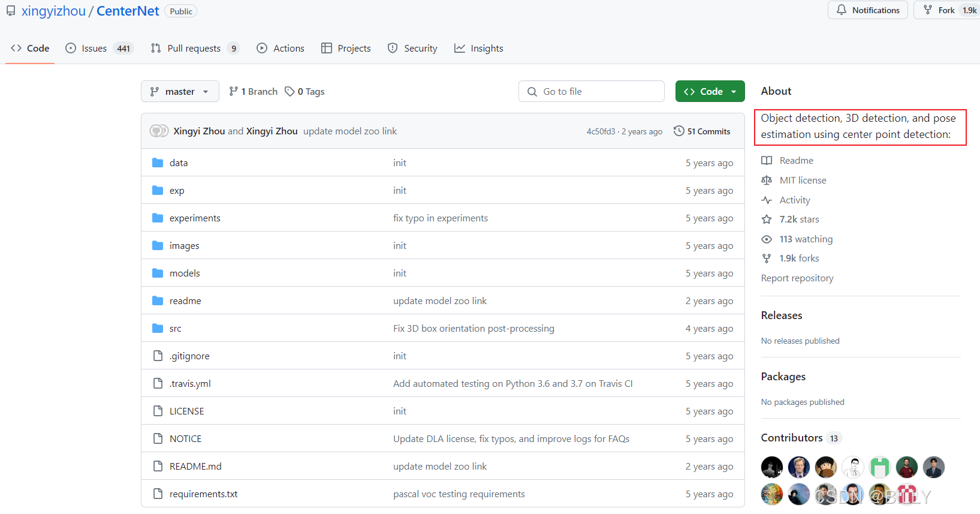
Task: Open the data folder icon
Action: (158, 163)
